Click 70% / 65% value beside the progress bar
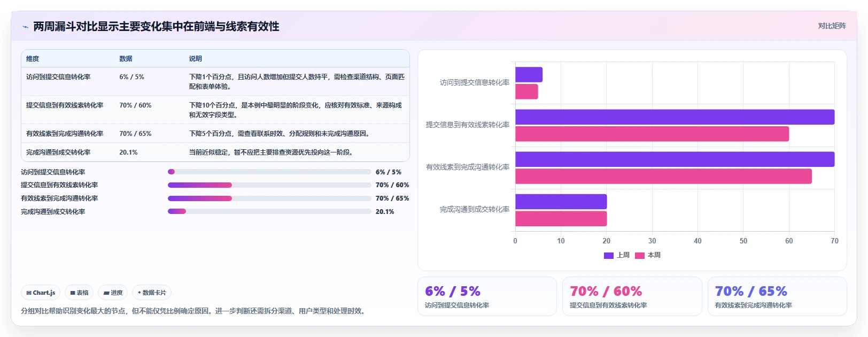 point(392,198)
